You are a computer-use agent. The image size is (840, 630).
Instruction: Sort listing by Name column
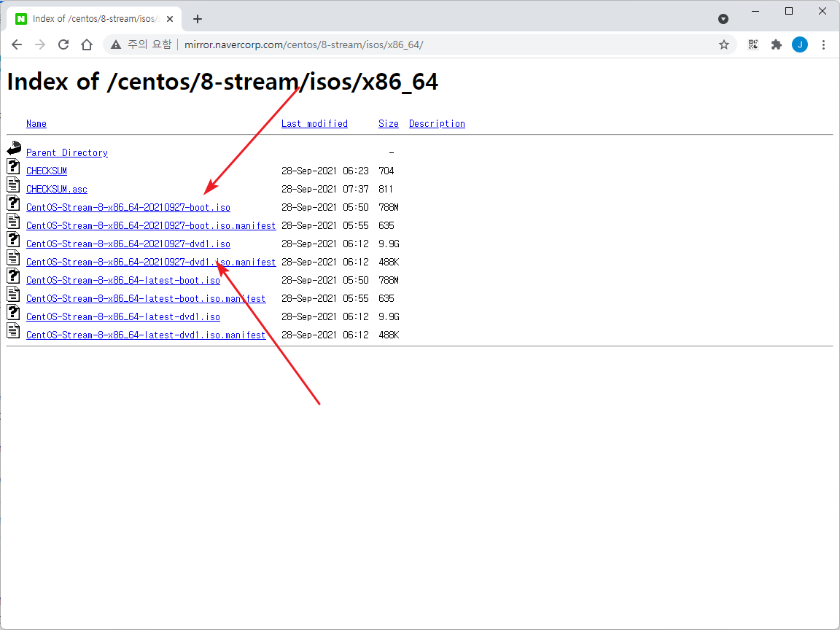[x=36, y=124]
